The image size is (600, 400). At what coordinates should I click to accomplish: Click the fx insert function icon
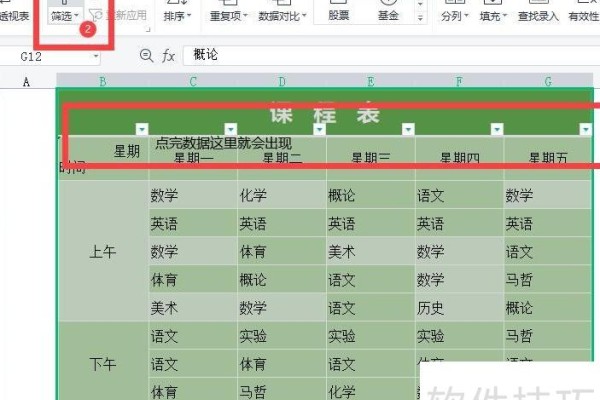coord(168,56)
